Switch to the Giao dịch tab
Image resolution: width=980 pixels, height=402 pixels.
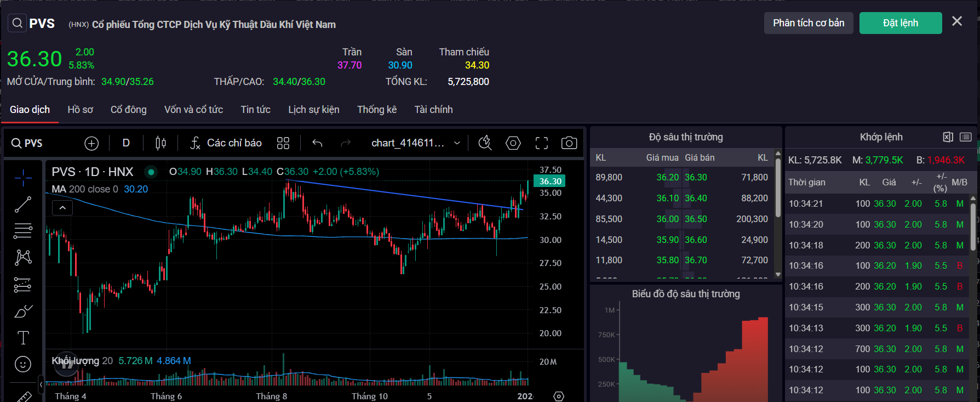coord(30,110)
